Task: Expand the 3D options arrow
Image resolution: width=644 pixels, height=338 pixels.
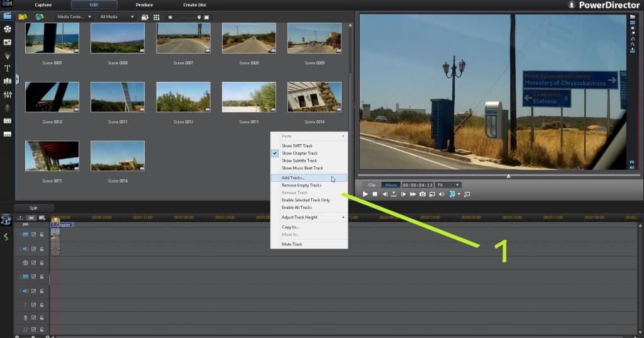Action: (x=458, y=194)
